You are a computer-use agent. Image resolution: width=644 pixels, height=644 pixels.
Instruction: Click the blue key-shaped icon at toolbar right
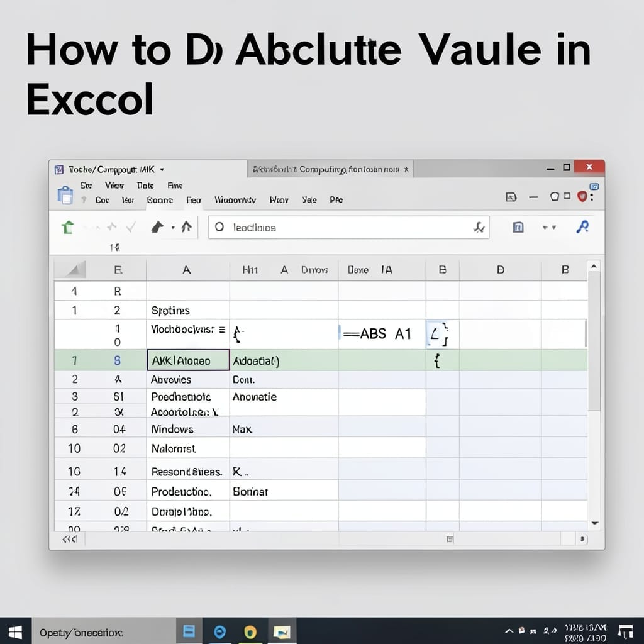point(582,226)
